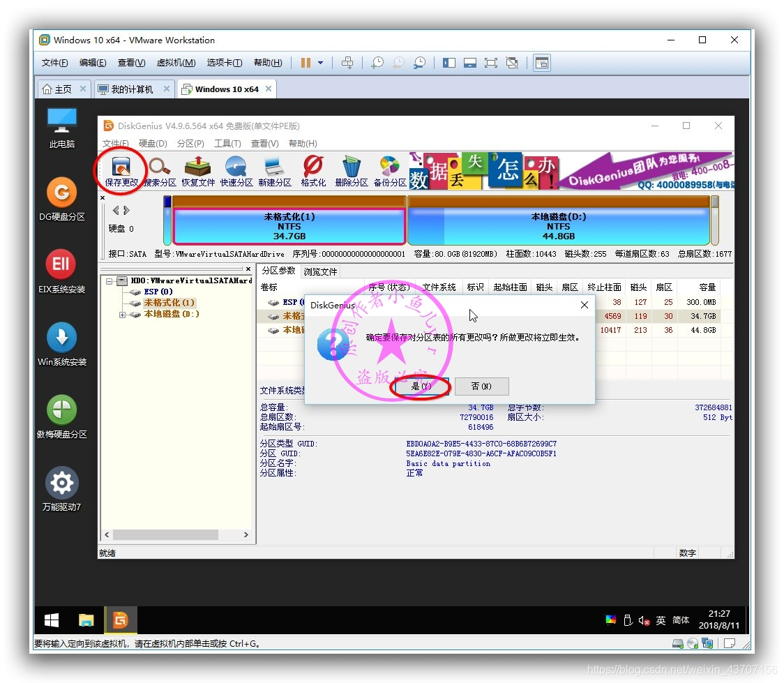Image resolution: width=784 pixels, height=683 pixels.
Task: Open the 搜索分区 search partition tool
Action: click(160, 172)
